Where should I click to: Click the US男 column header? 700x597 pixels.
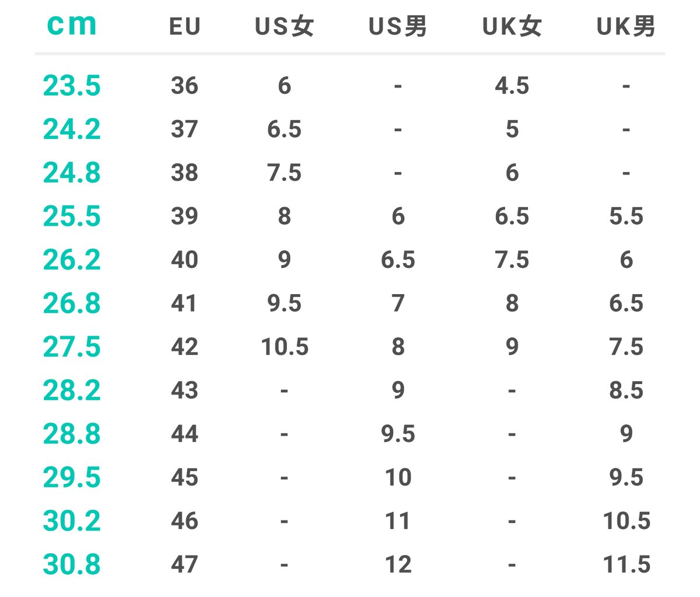click(398, 27)
